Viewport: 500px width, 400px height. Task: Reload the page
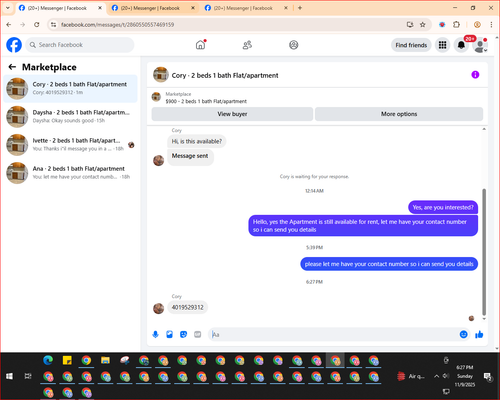37,24
